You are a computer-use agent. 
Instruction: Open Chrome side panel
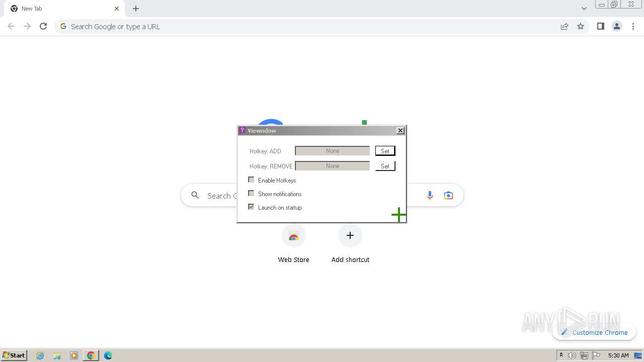[600, 26]
